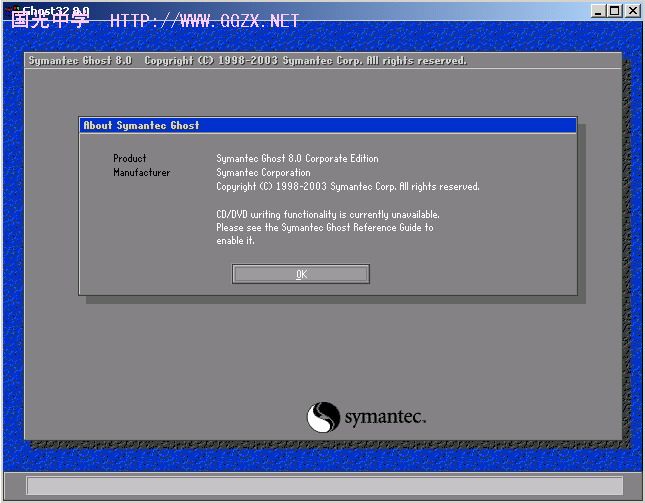Click the 'Manufacturer' label
645x503 pixels.
pos(142,172)
